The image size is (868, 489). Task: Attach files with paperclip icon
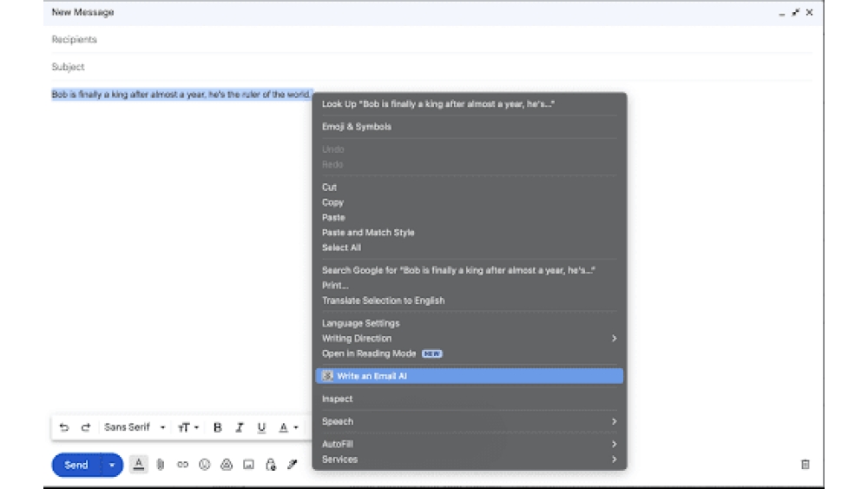tap(161, 465)
